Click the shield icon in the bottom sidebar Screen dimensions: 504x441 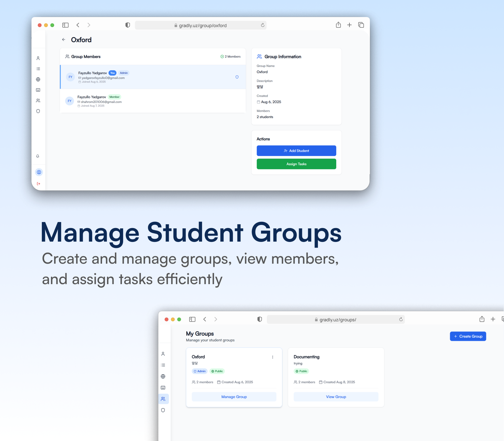click(x=163, y=410)
